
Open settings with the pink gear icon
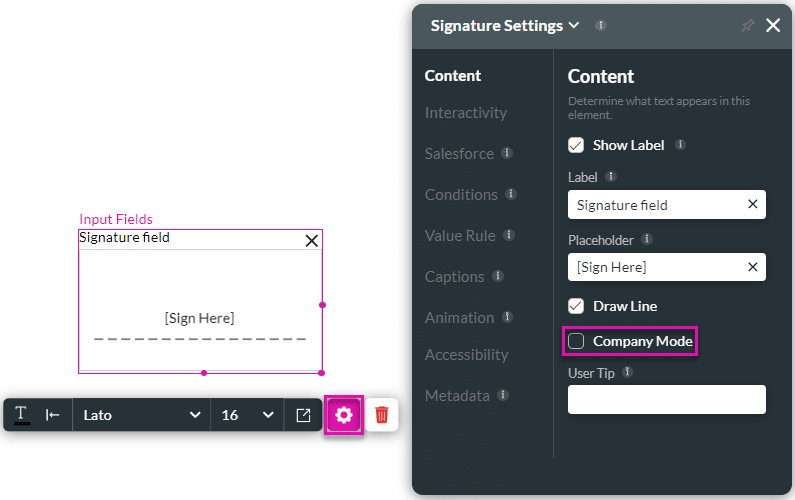pos(344,415)
